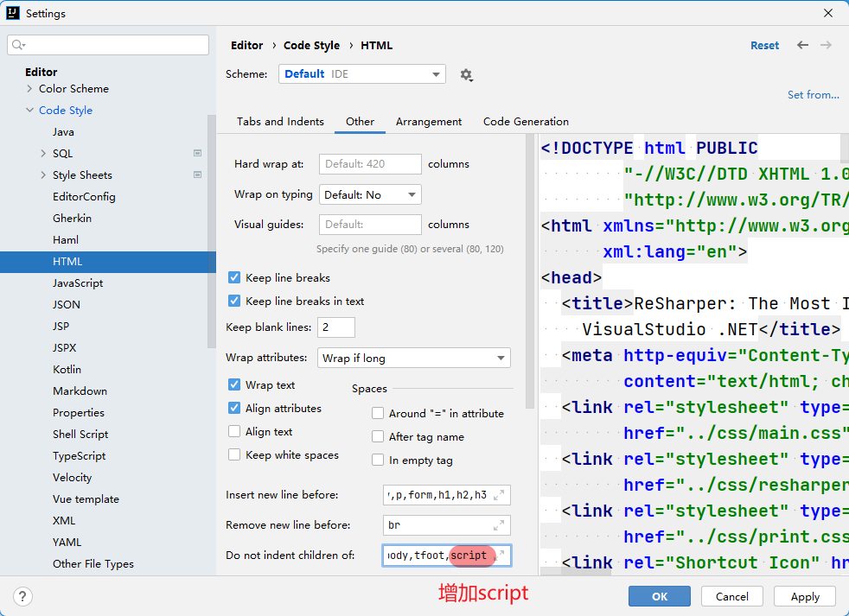Check After tag name option
849x616 pixels.
pyautogui.click(x=378, y=437)
